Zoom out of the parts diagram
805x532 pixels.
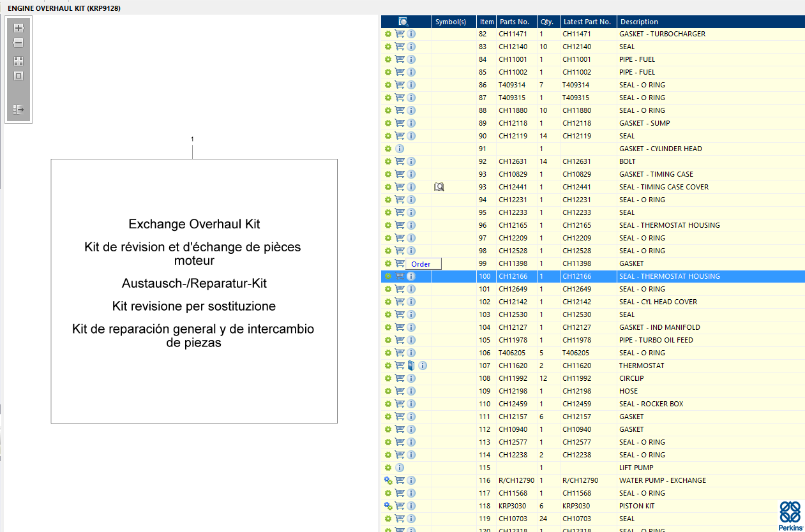[19, 43]
